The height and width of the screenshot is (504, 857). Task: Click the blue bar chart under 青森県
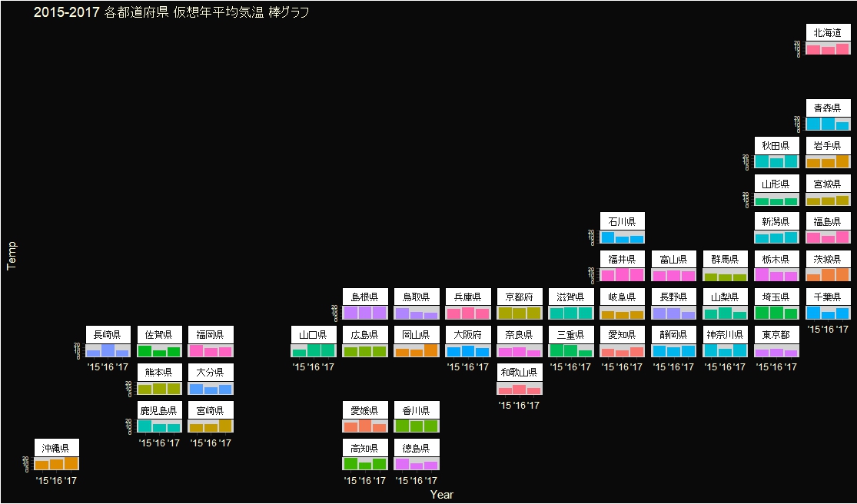[x=828, y=124]
